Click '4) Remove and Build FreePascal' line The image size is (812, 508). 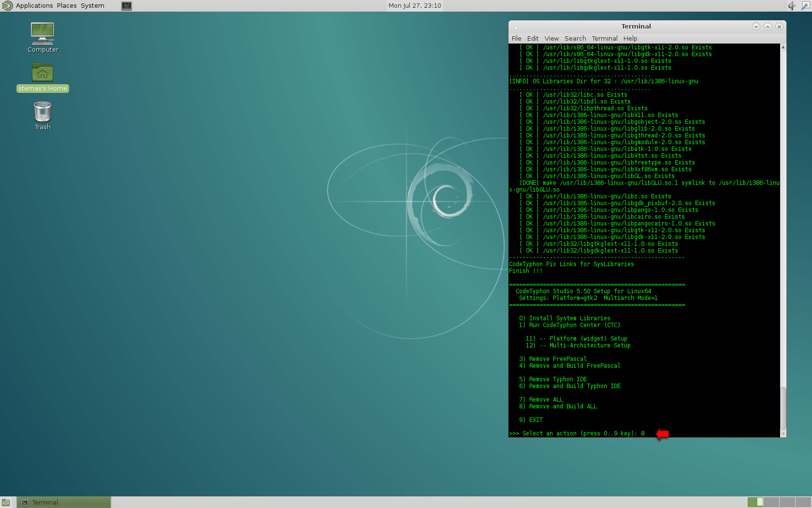[569, 366]
